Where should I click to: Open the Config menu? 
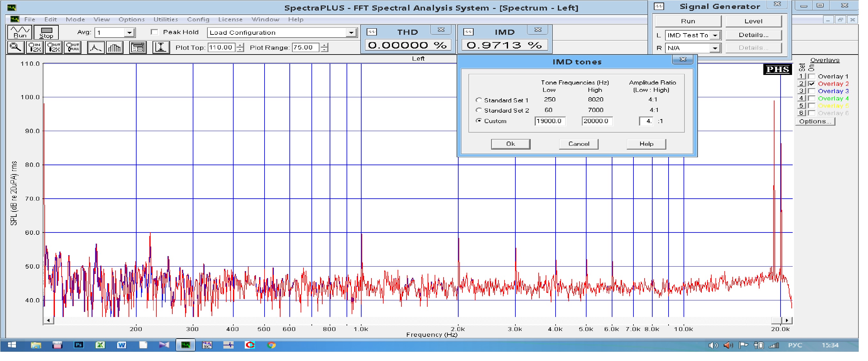pos(198,19)
